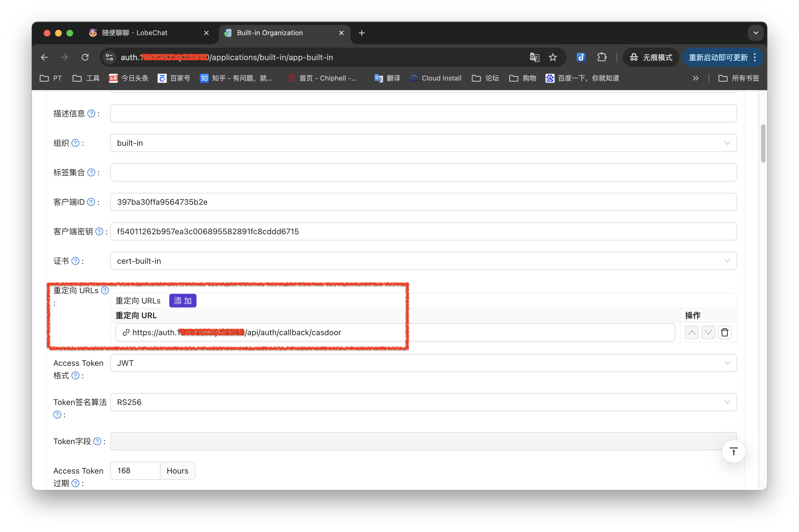
Task: Open site information icon in address bar
Action: tap(109, 57)
